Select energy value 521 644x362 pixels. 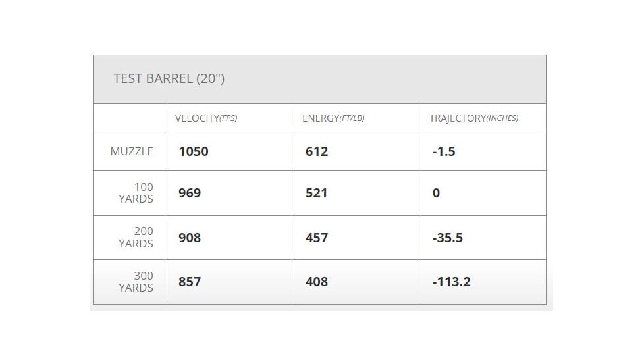click(x=317, y=193)
